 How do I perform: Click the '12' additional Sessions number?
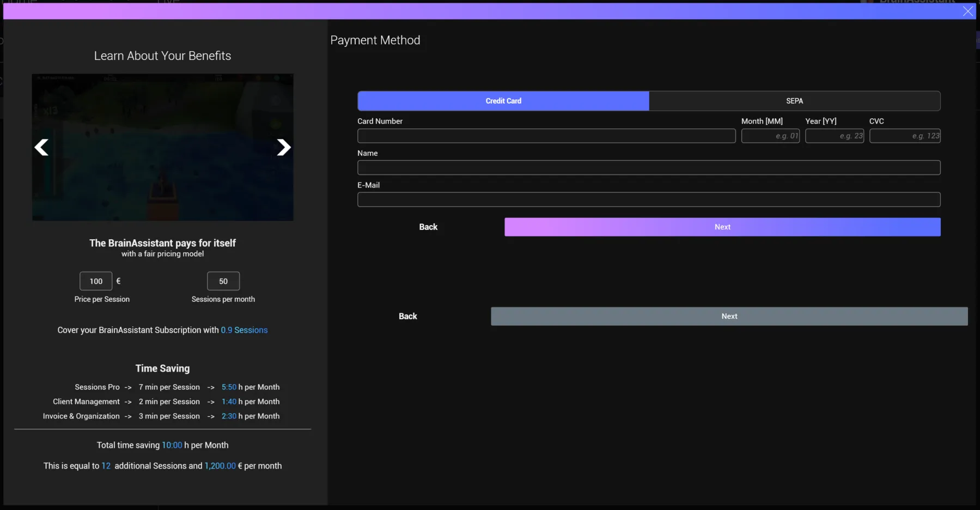click(x=106, y=466)
